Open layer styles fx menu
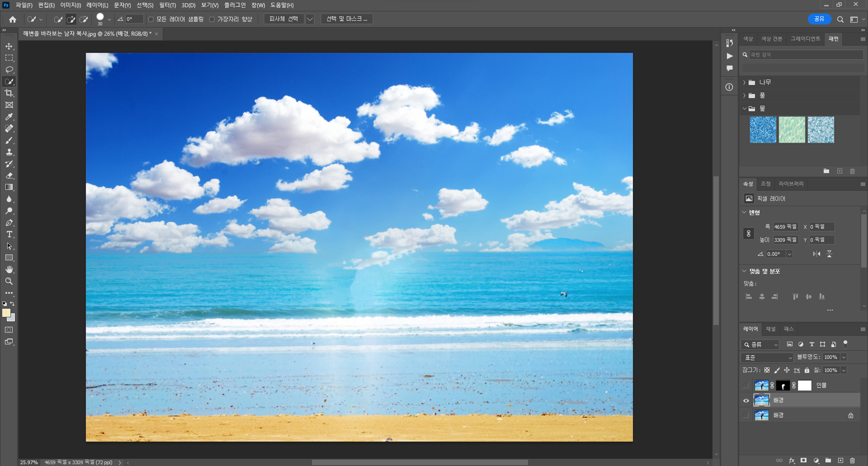868x466 pixels. [792, 460]
